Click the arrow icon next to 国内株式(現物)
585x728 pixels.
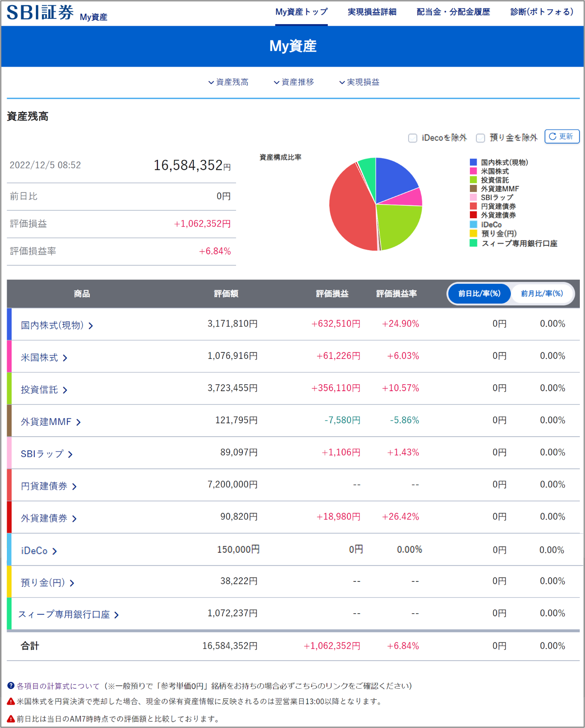tap(91, 325)
